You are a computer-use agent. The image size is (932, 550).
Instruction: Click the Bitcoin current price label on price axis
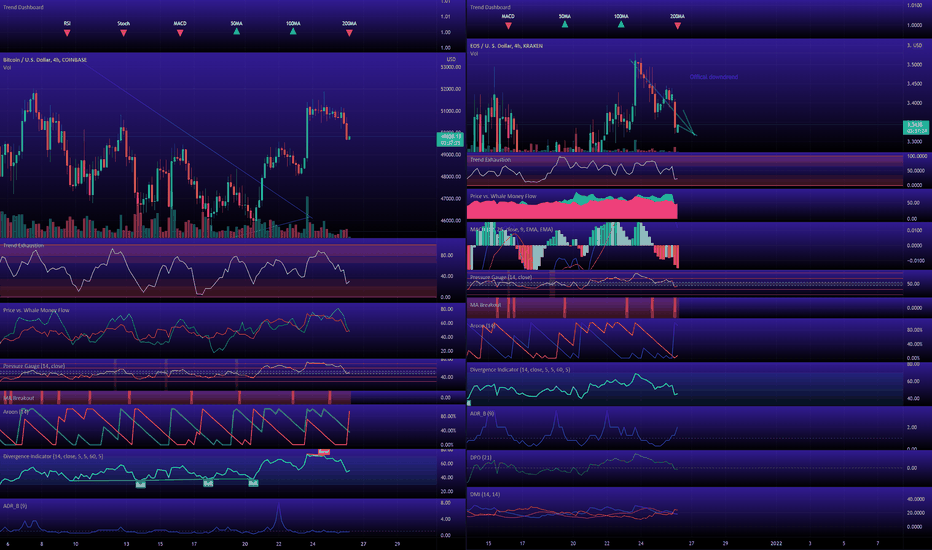pyautogui.click(x=449, y=139)
